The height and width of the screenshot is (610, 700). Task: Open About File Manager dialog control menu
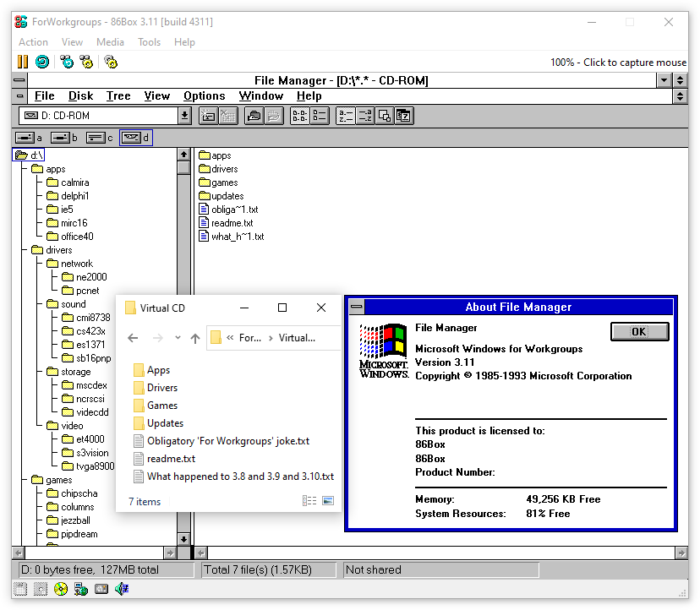click(356, 307)
